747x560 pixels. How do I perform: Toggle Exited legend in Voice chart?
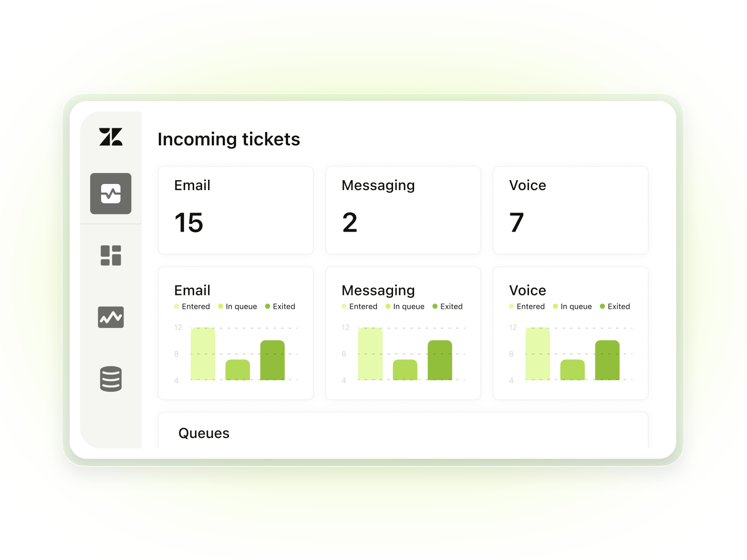615,306
